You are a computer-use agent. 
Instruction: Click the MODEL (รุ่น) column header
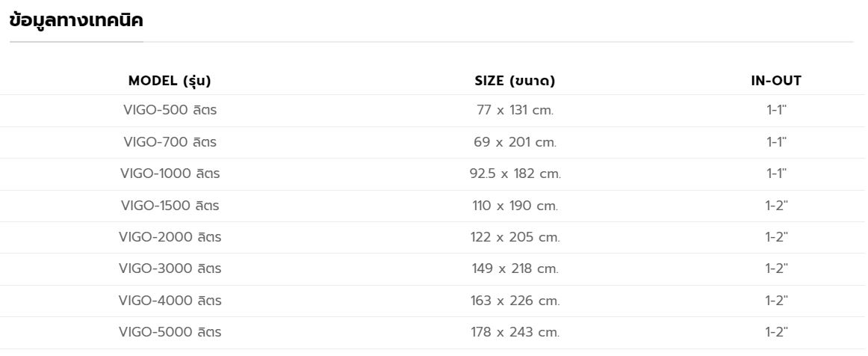coord(170,81)
